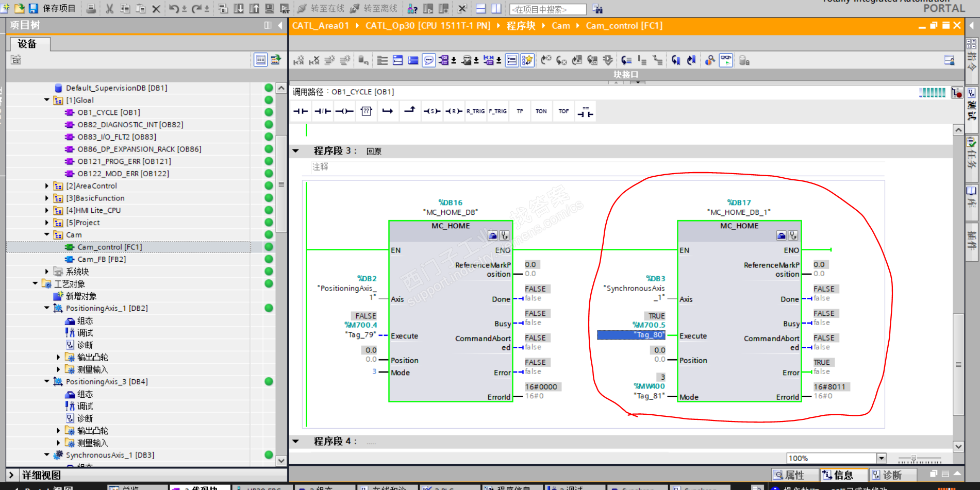The image size is (980, 490).
Task: Expand the [2]AreaControl folder
Action: point(47,186)
